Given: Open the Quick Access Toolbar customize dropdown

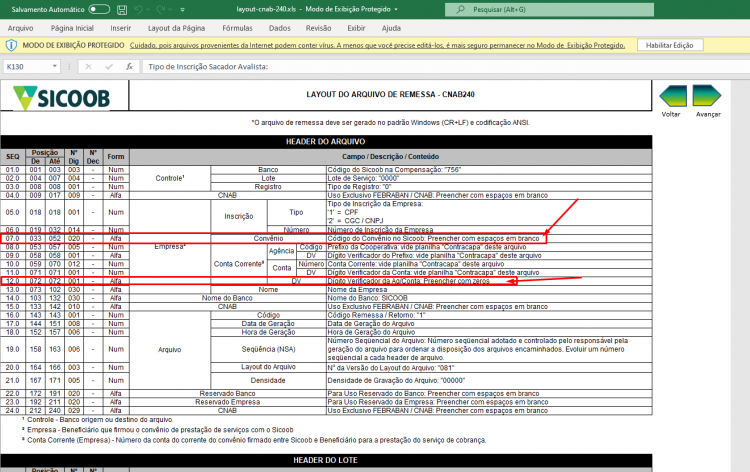Looking at the screenshot, I should tap(182, 9).
